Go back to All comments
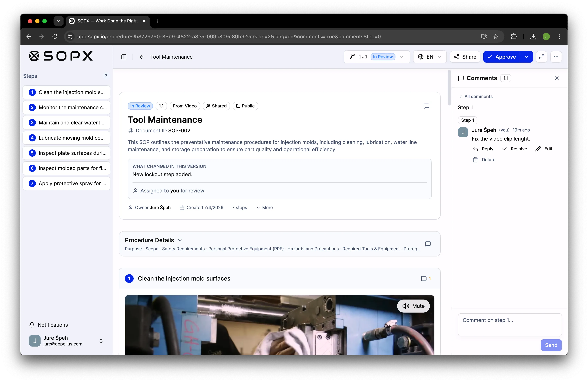 (x=476, y=96)
